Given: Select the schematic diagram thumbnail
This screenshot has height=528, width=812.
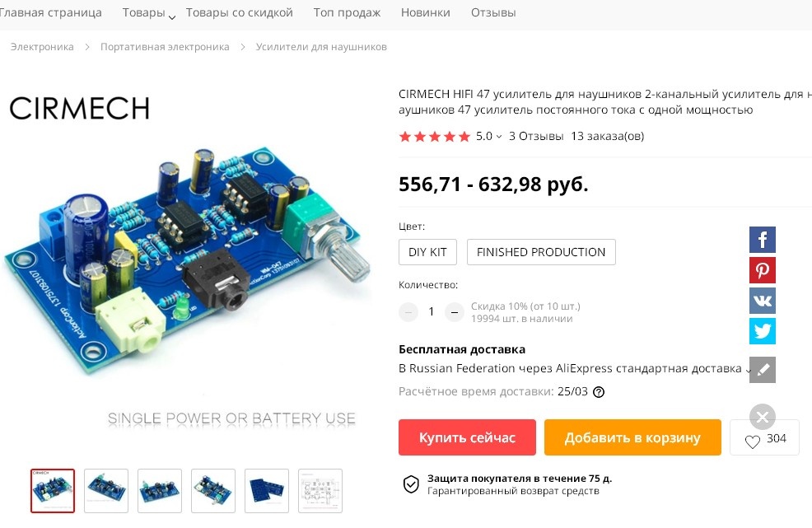Looking at the screenshot, I should coord(320,491).
